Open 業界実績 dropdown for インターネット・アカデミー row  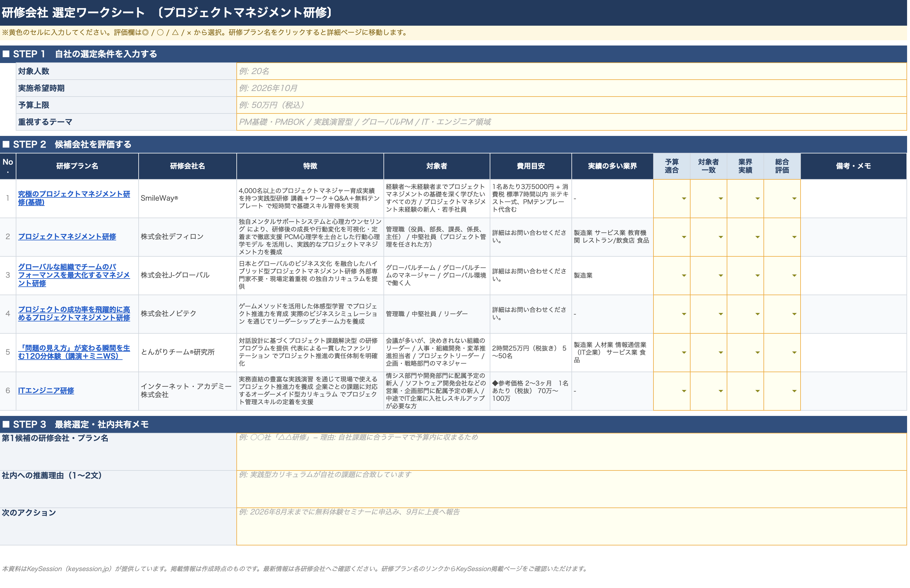point(757,391)
